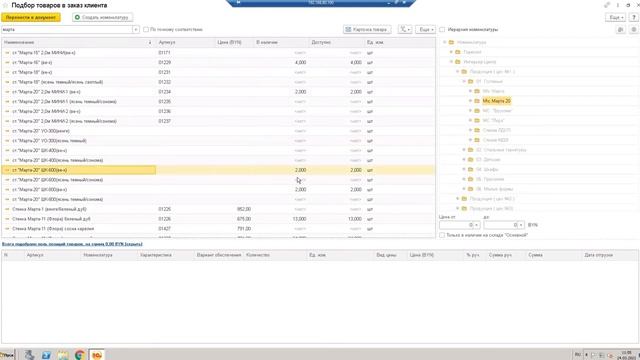Click rightmost icon button in 'Иерархия номенклатуры' row
Viewport: 640px width, 360px height.
633,29
